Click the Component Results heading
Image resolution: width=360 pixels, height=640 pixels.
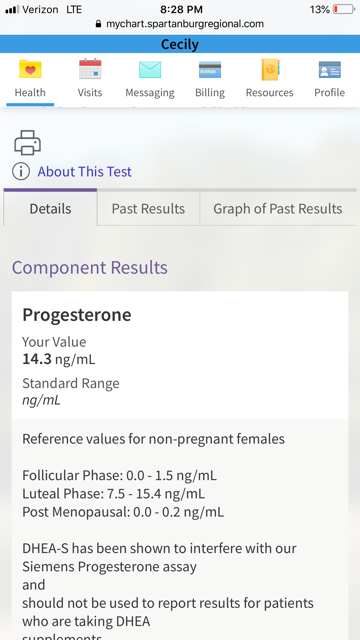pos(90,268)
